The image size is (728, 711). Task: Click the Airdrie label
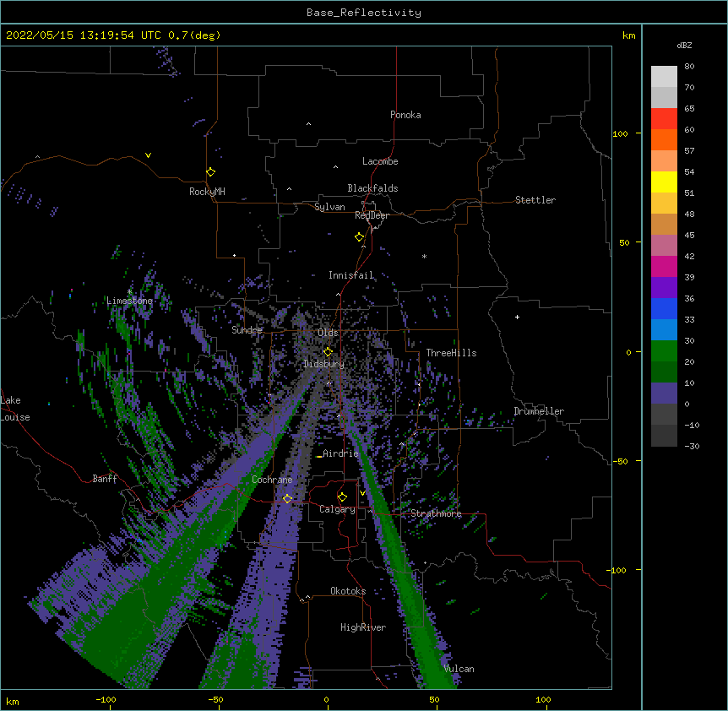click(x=340, y=453)
